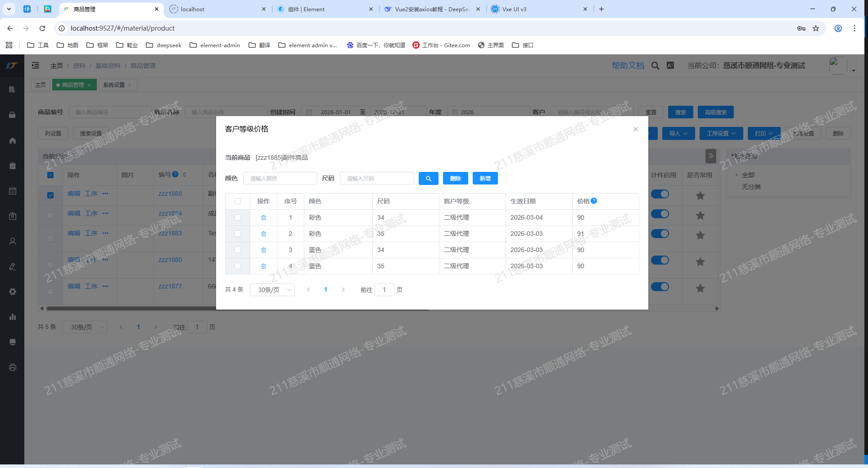Open the 帮助文档 link
The image size is (868, 468).
628,66
